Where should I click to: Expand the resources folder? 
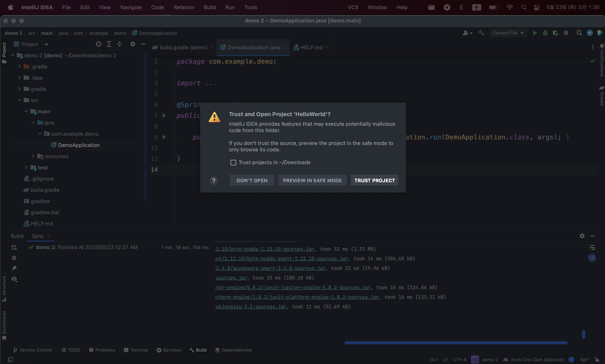point(33,156)
